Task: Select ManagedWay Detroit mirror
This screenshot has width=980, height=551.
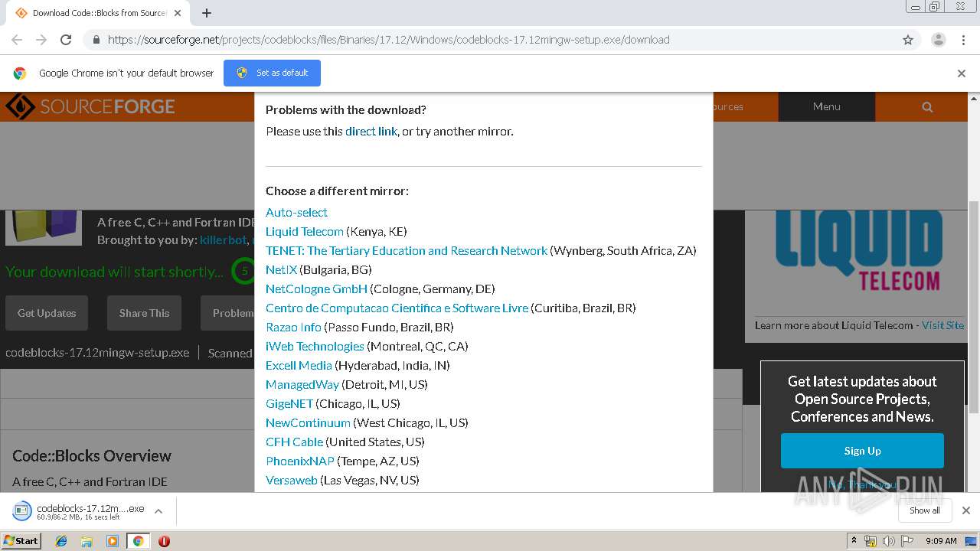Action: (302, 384)
